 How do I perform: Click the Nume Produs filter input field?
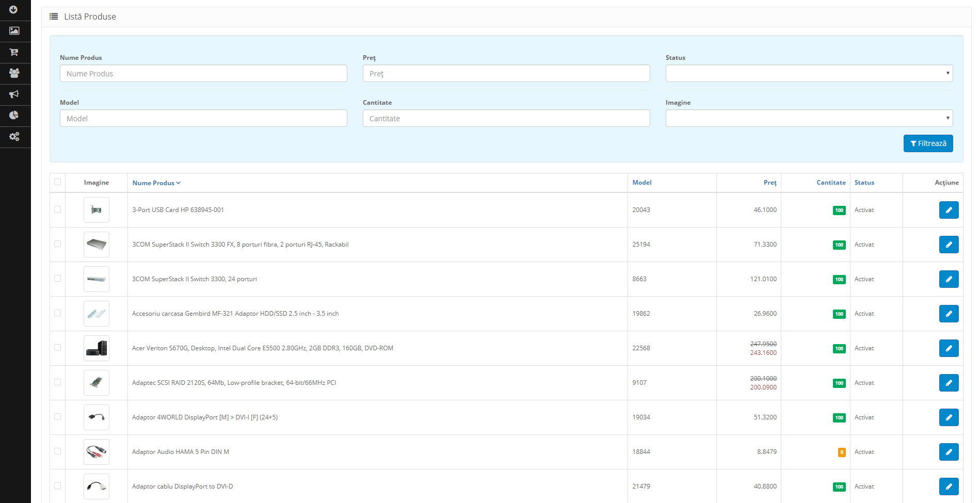coord(203,73)
